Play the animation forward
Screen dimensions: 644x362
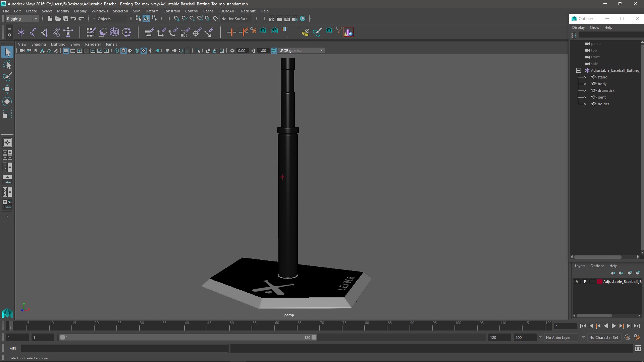[x=613, y=326]
